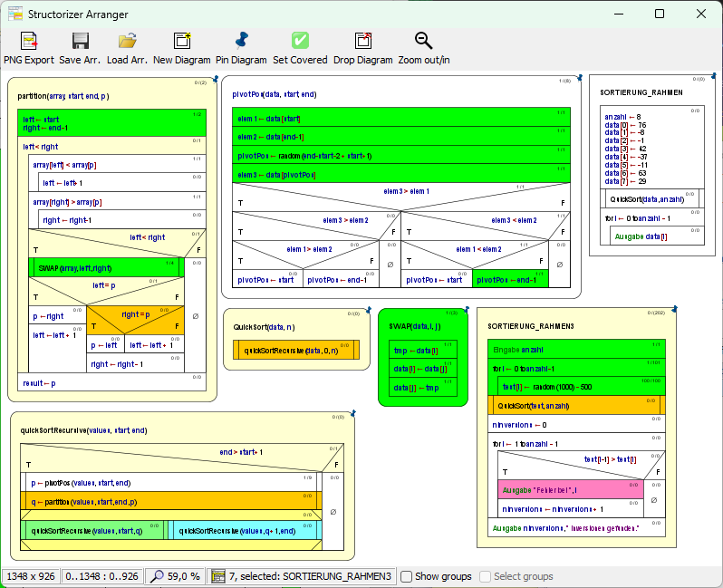Click pin on SORTIERUNG_RAHMEN3 diagram

pos(674,309)
